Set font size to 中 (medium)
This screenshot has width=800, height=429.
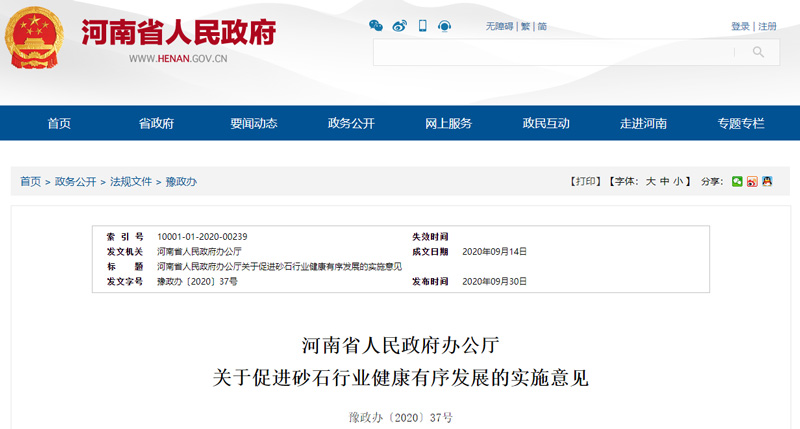click(x=665, y=182)
